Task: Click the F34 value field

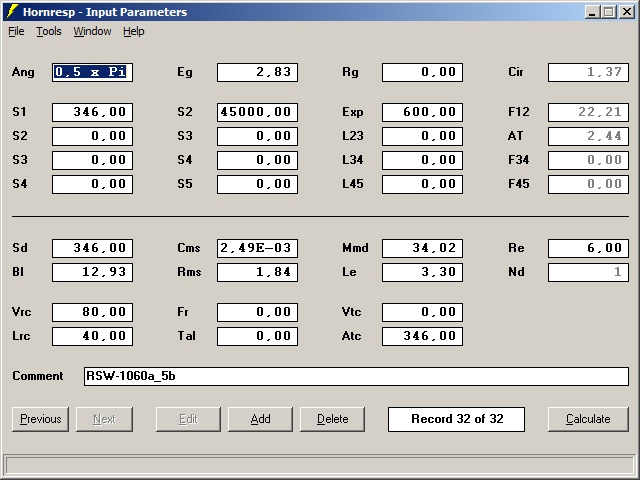Action: (x=588, y=160)
